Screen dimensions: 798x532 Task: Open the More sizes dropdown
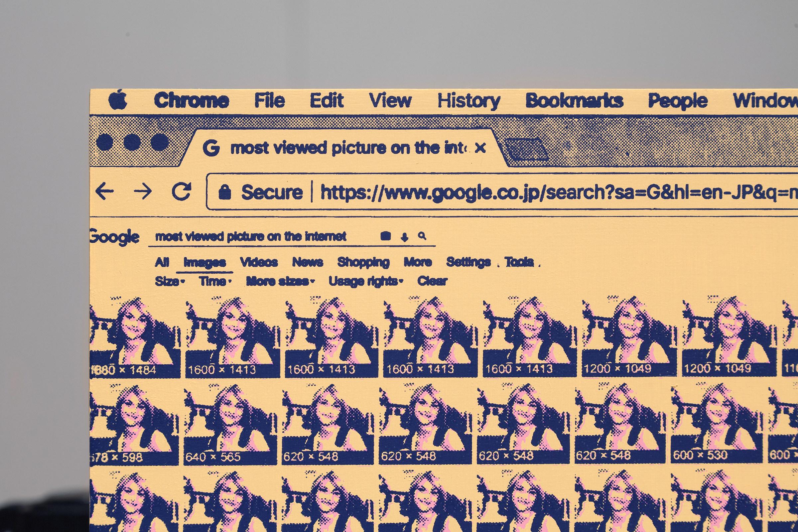coord(280,281)
